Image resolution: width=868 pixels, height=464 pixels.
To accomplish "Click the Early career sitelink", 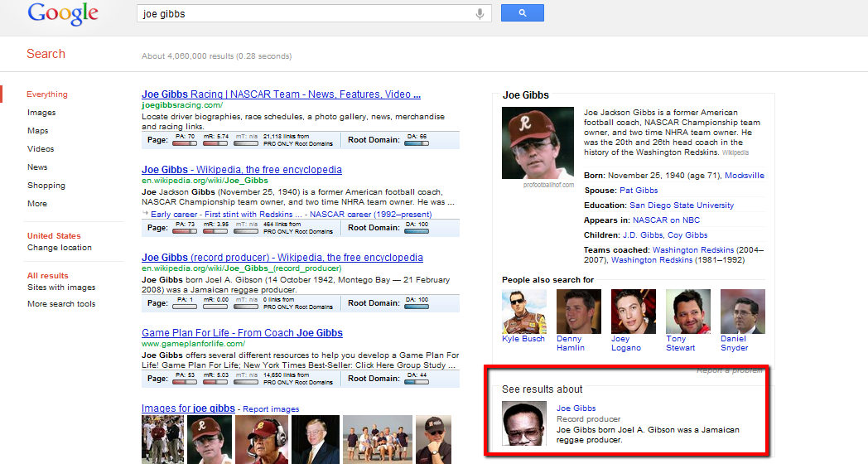I will pos(174,215).
